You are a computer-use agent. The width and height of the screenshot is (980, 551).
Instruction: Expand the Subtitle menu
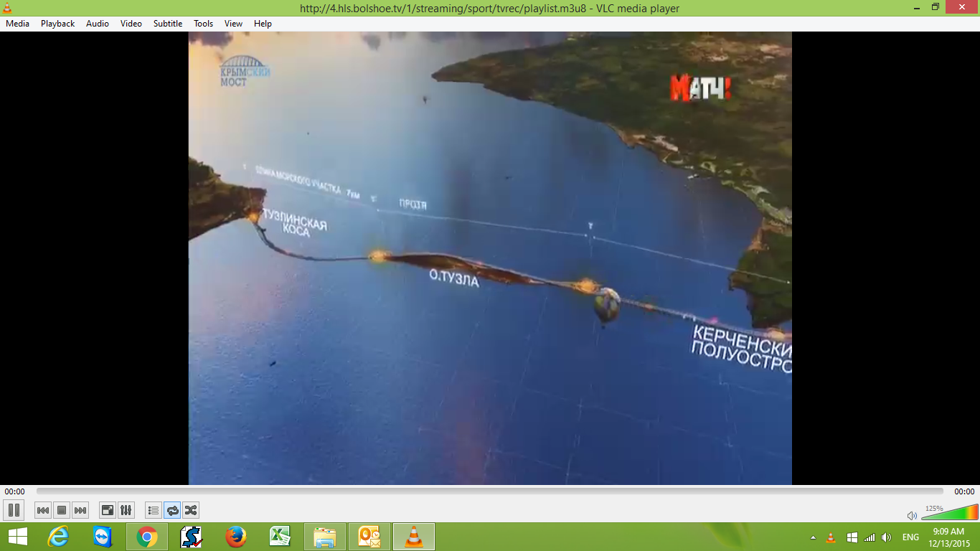167,24
